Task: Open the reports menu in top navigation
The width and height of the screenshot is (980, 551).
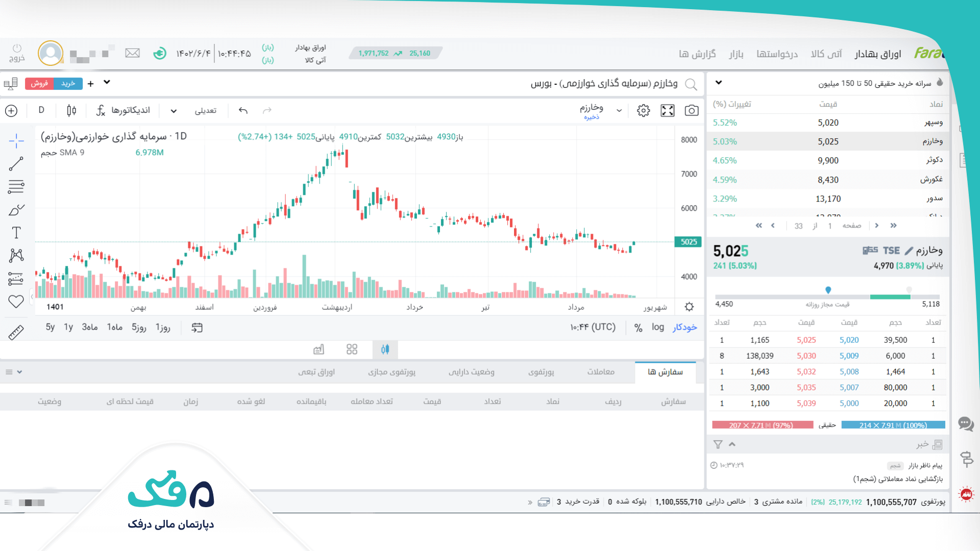Action: click(x=697, y=54)
